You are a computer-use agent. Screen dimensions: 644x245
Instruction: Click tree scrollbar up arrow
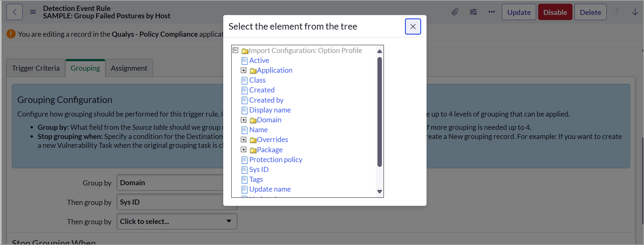(379, 51)
